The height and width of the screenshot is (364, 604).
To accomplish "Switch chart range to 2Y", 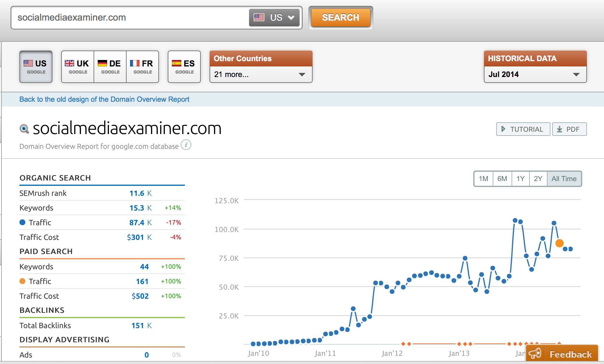I will tap(538, 179).
